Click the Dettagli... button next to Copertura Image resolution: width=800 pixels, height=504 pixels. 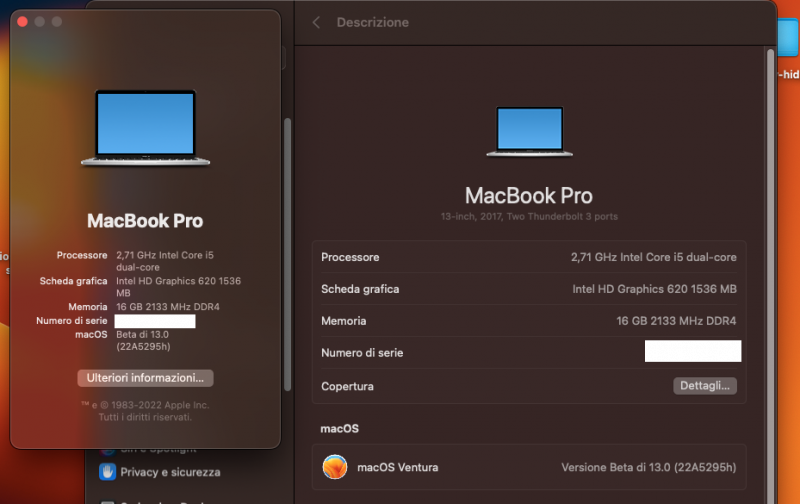coord(705,386)
